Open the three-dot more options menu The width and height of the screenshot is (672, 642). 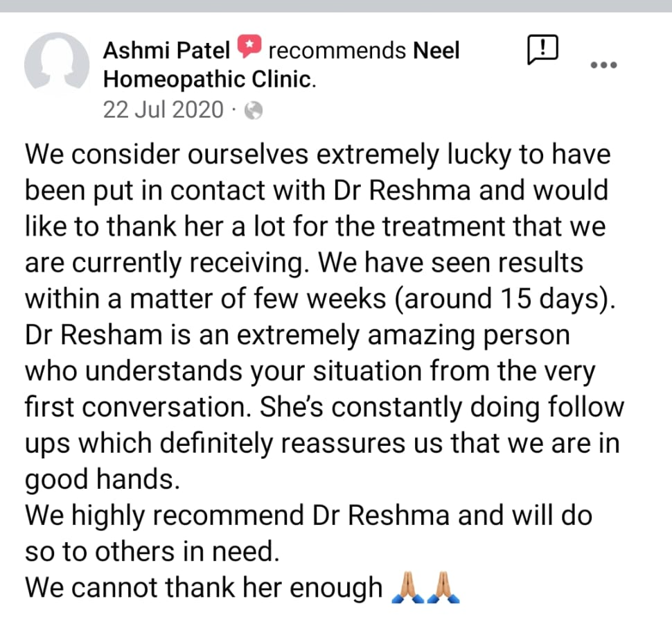[x=603, y=65]
